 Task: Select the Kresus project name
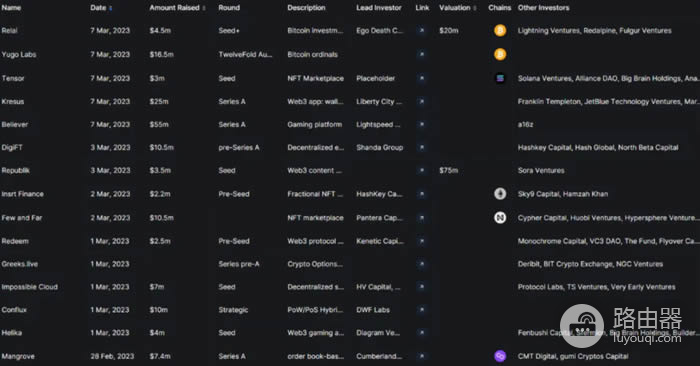pyautogui.click(x=12, y=101)
